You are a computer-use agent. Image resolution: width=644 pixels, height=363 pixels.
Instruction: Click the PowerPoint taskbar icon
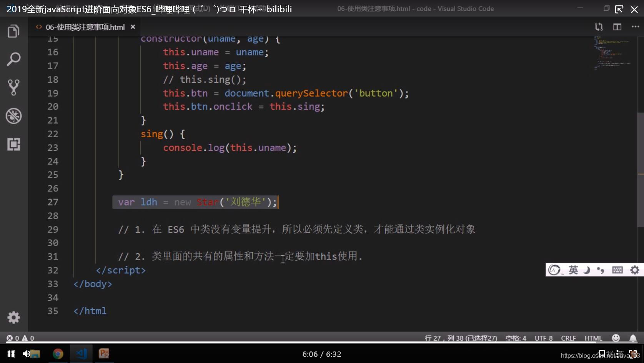104,354
